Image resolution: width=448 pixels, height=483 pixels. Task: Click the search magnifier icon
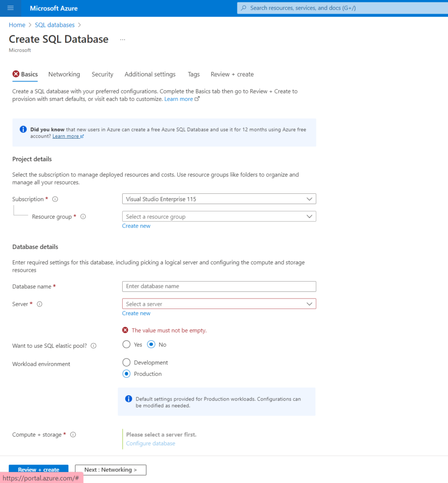(x=244, y=8)
